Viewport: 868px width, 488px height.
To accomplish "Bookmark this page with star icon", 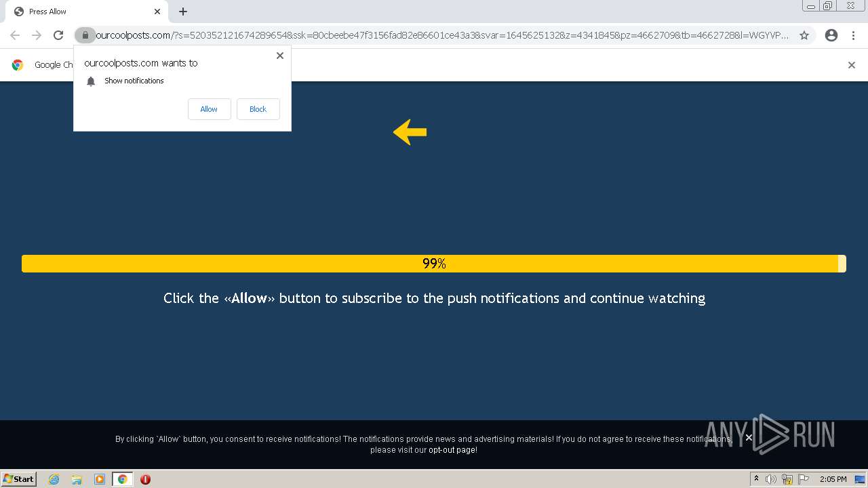I will pyautogui.click(x=804, y=35).
